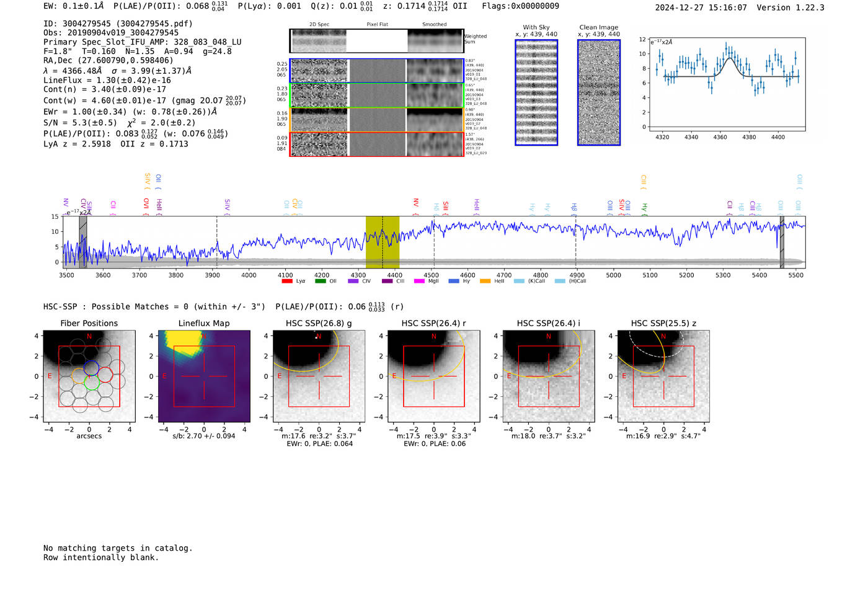Screen dimensions: 868x591
Task: Click the 's/b: 2.70 +/- 0.094' label
Action: 204,436
